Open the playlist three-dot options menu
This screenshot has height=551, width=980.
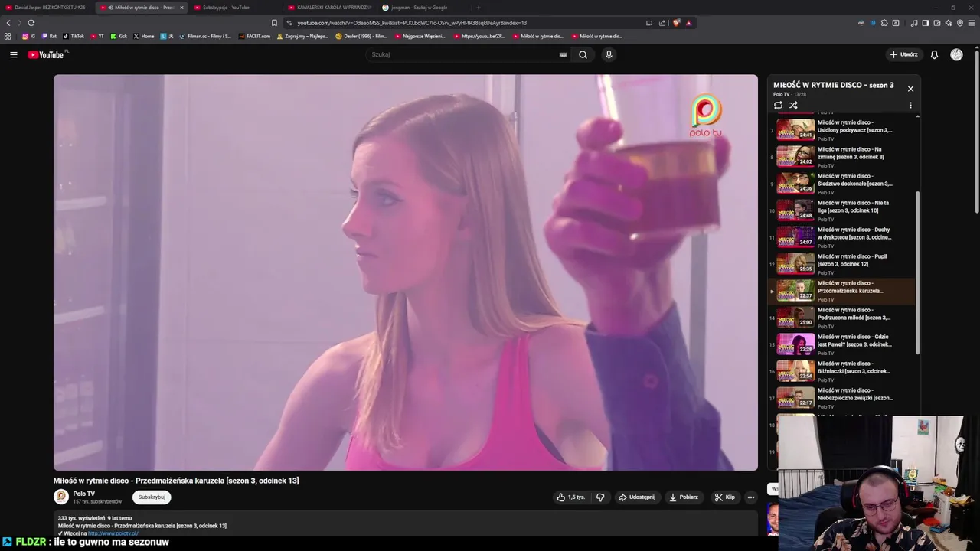910,106
